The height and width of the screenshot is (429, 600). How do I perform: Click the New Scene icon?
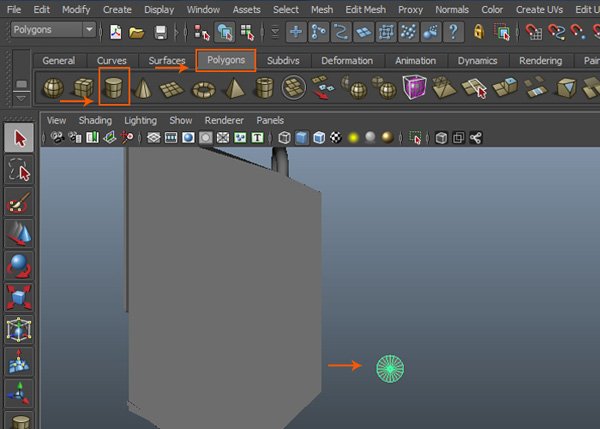click(x=116, y=32)
